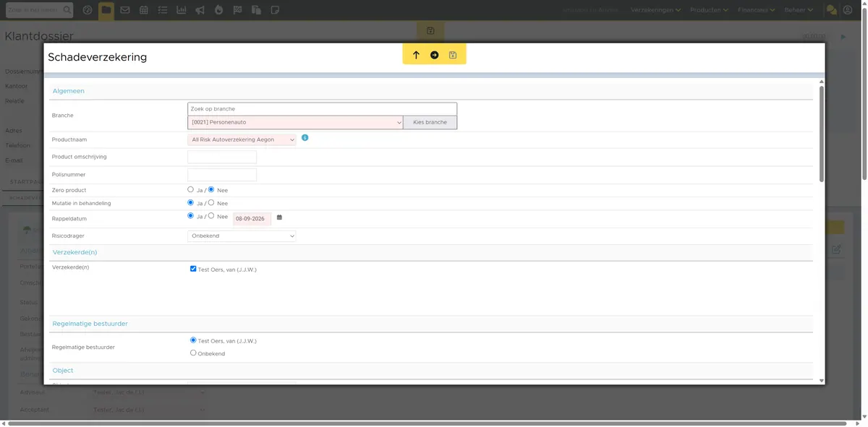Open the Beheer menu
Screen dimensions: 868x427
tap(799, 10)
